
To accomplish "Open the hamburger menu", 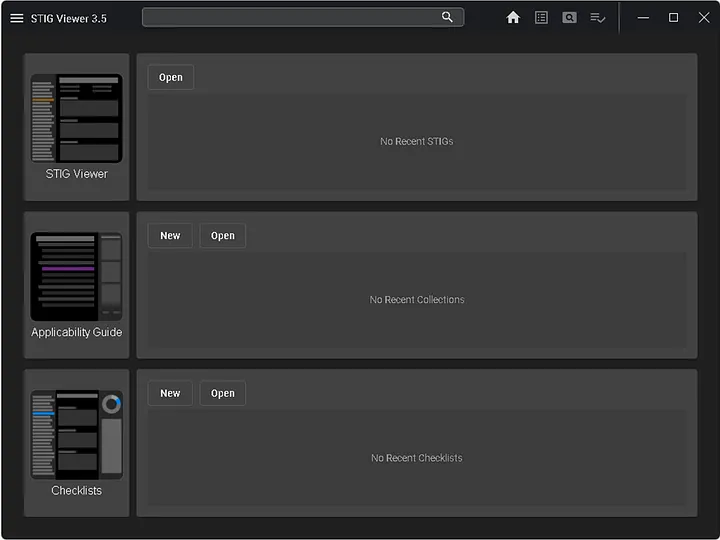I will tap(17, 18).
